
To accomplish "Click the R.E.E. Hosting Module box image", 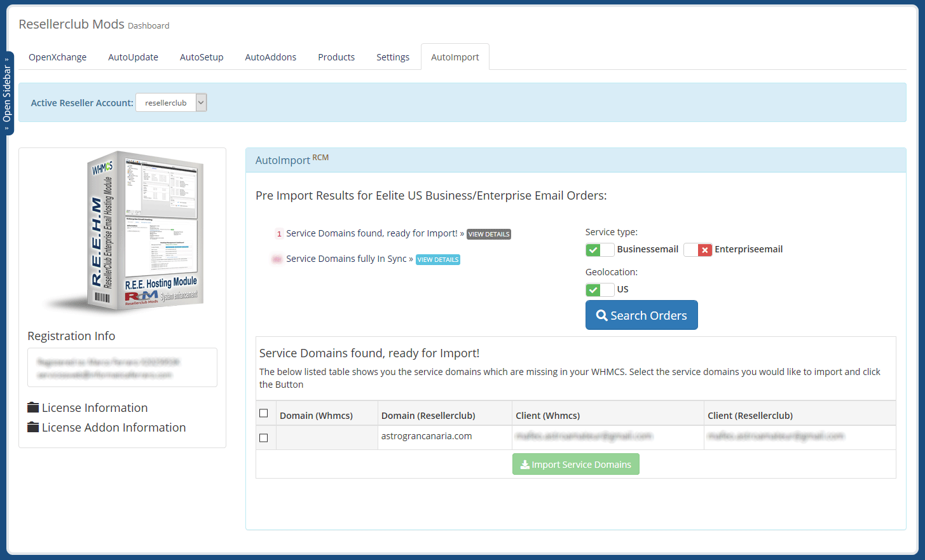I will (x=124, y=233).
